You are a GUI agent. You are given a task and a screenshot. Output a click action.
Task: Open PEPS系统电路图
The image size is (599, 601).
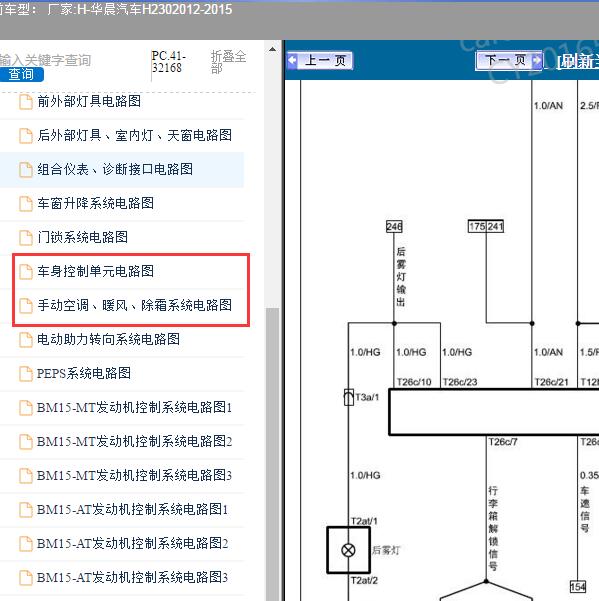84,373
